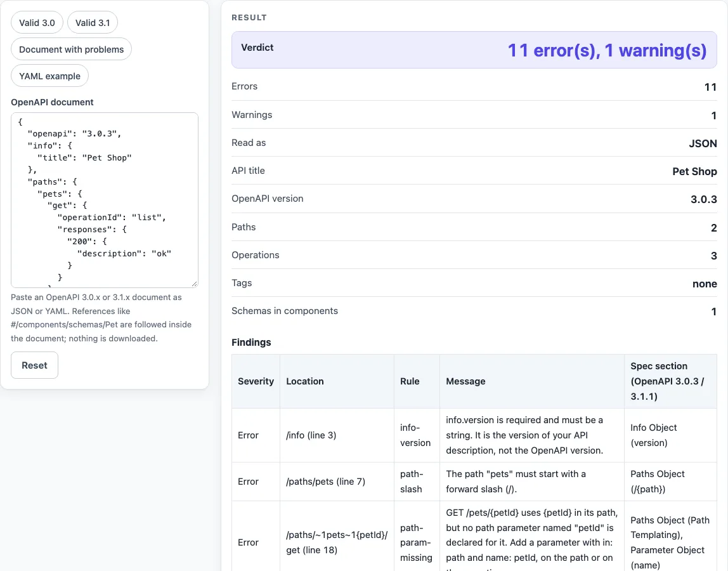Click the help text about pasting OpenAPI documents
This screenshot has height=571, width=728.
(101, 318)
